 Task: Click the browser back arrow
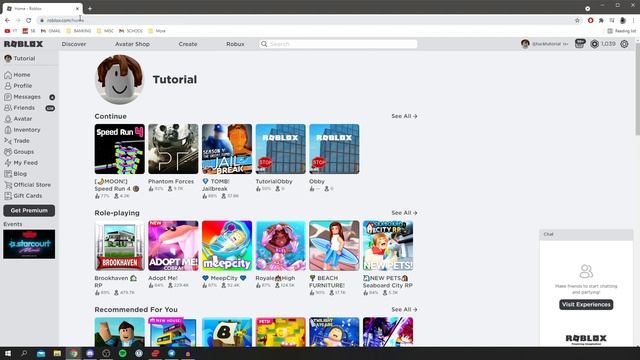tap(7, 20)
